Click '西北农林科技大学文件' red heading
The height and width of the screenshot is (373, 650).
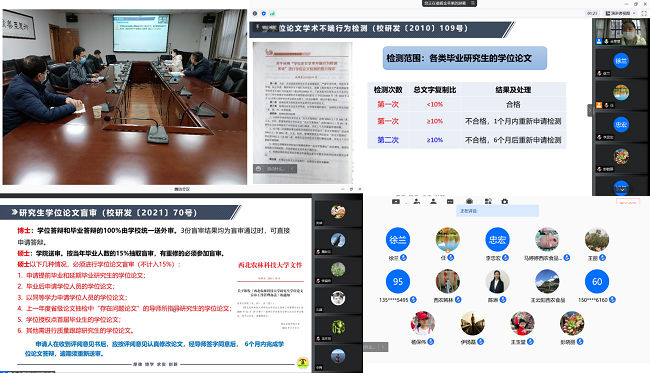click(270, 265)
